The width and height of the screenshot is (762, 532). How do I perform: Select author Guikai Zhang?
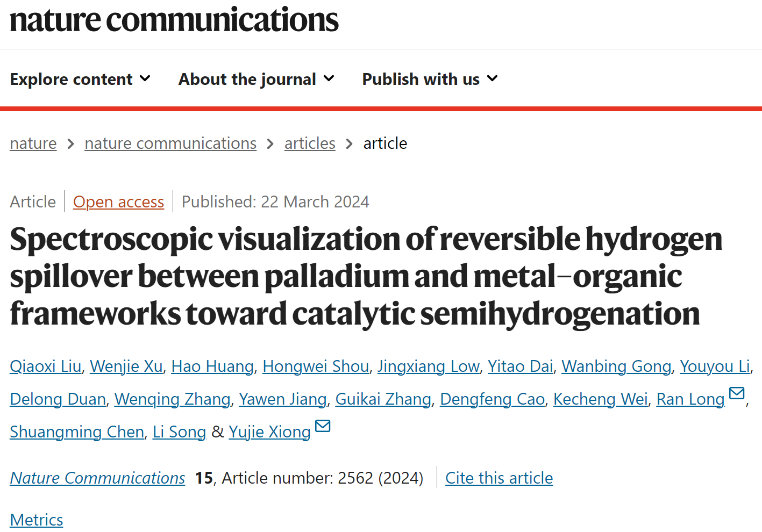pos(383,399)
